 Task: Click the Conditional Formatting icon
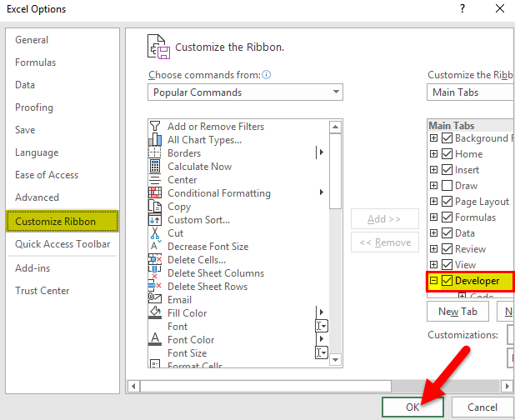click(155, 192)
